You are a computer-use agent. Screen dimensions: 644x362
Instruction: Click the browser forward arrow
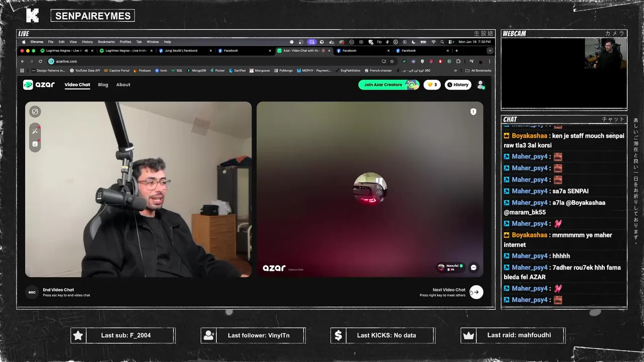31,61
